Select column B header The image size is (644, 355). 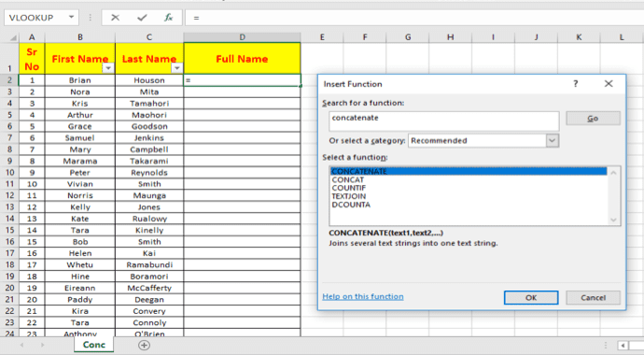click(80, 37)
